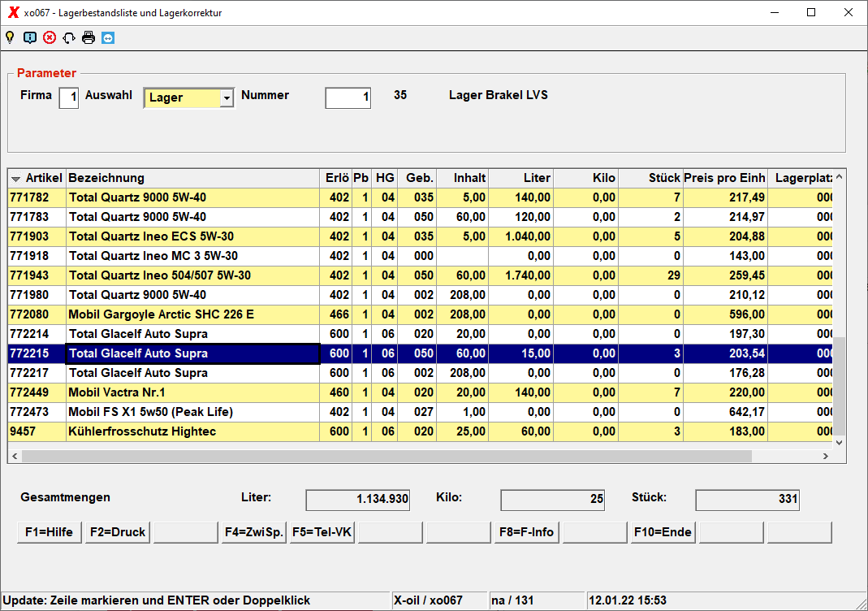Image resolution: width=868 pixels, height=611 pixels.
Task: Click the Geb. column header
Action: click(x=417, y=179)
